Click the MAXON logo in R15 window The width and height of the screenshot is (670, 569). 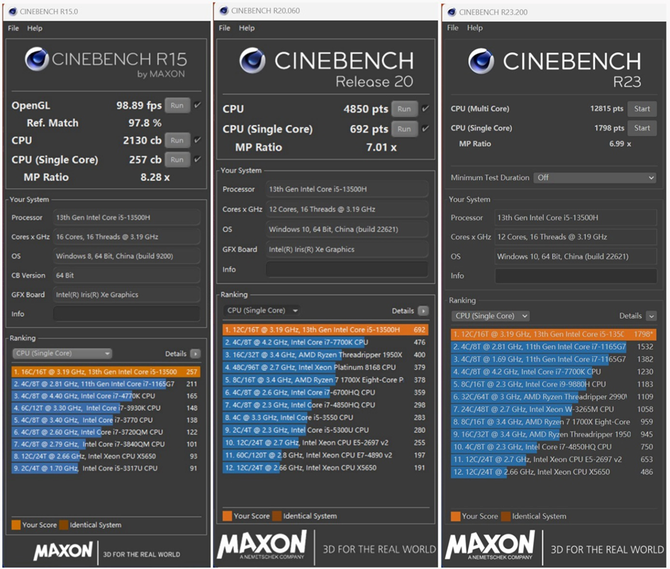click(x=63, y=551)
